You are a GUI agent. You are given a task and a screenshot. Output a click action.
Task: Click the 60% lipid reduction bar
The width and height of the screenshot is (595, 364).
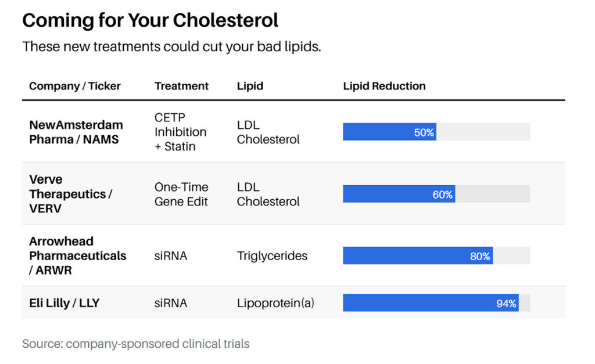tap(399, 194)
